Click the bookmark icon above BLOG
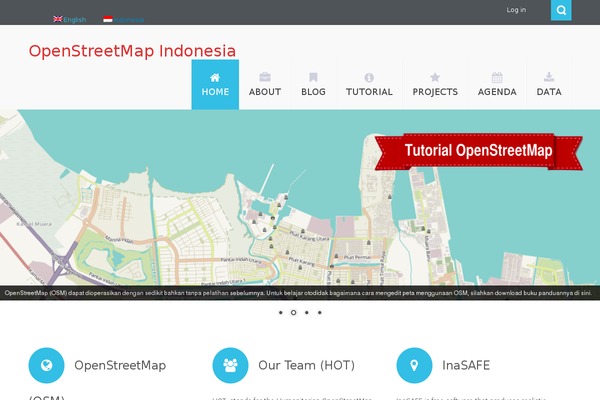The height and width of the screenshot is (400, 600). [313, 77]
